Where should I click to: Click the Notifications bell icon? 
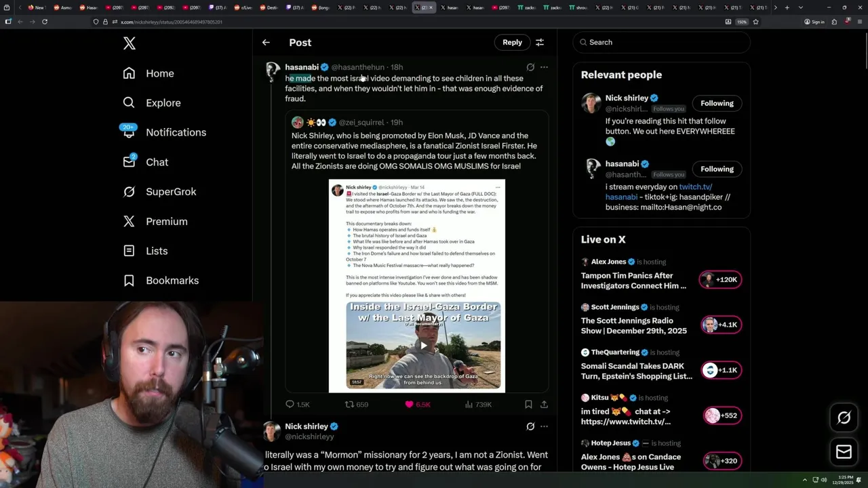tap(129, 133)
